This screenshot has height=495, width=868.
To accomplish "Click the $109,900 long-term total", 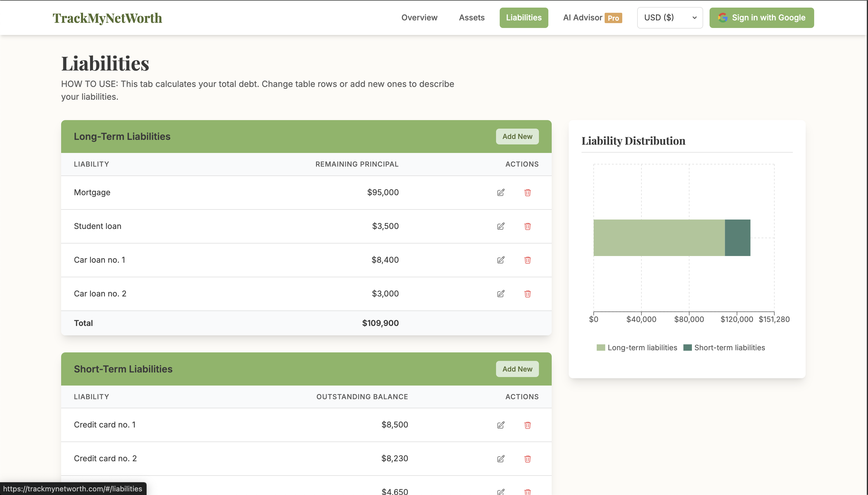I will point(380,323).
